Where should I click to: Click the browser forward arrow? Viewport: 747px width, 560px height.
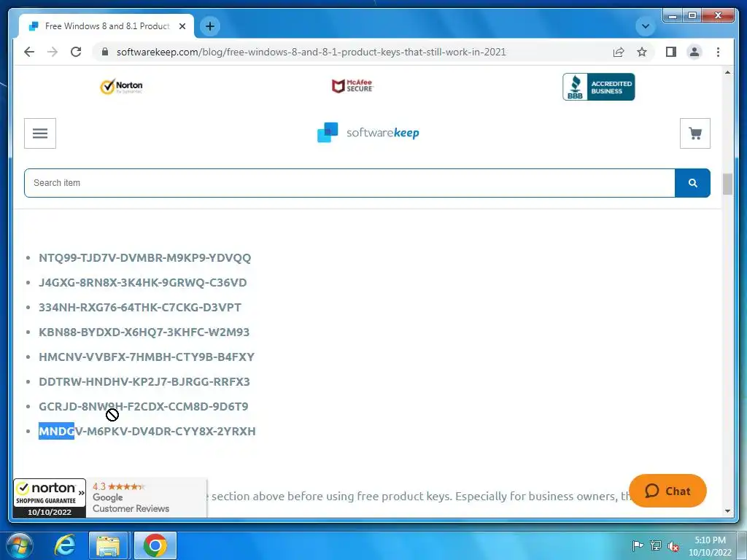(x=53, y=52)
